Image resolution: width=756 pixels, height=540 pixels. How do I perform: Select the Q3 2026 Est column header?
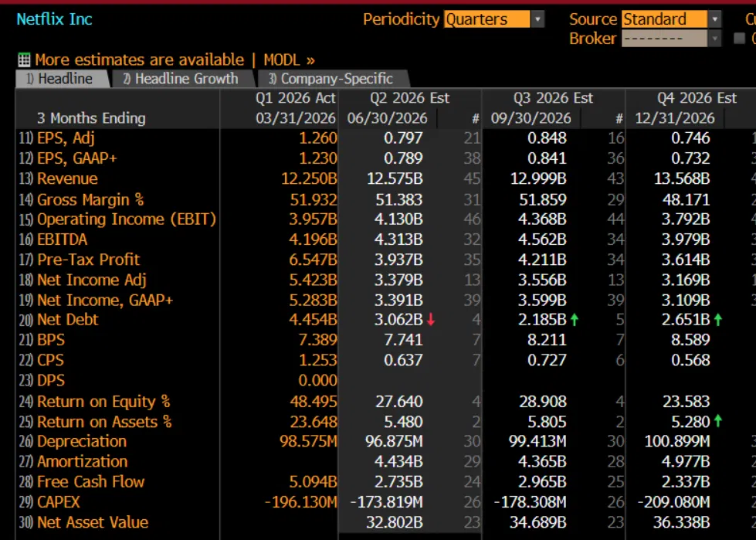pos(554,98)
